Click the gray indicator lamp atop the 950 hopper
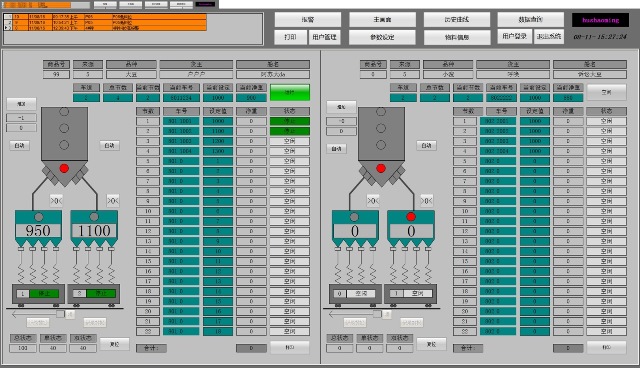 [39, 217]
